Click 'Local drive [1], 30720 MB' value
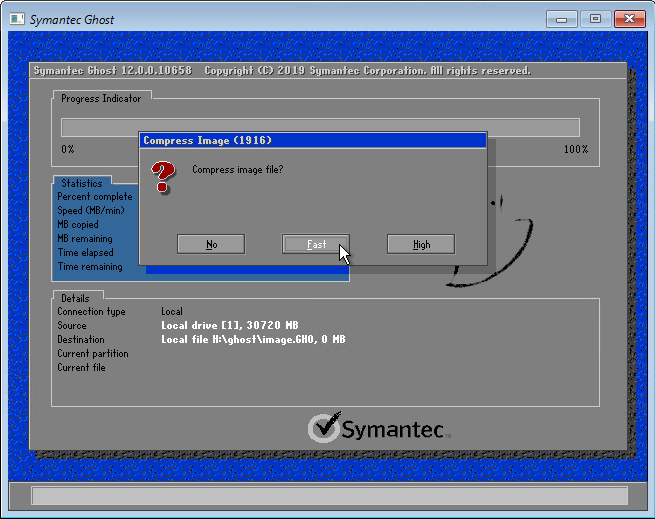 coord(230,326)
